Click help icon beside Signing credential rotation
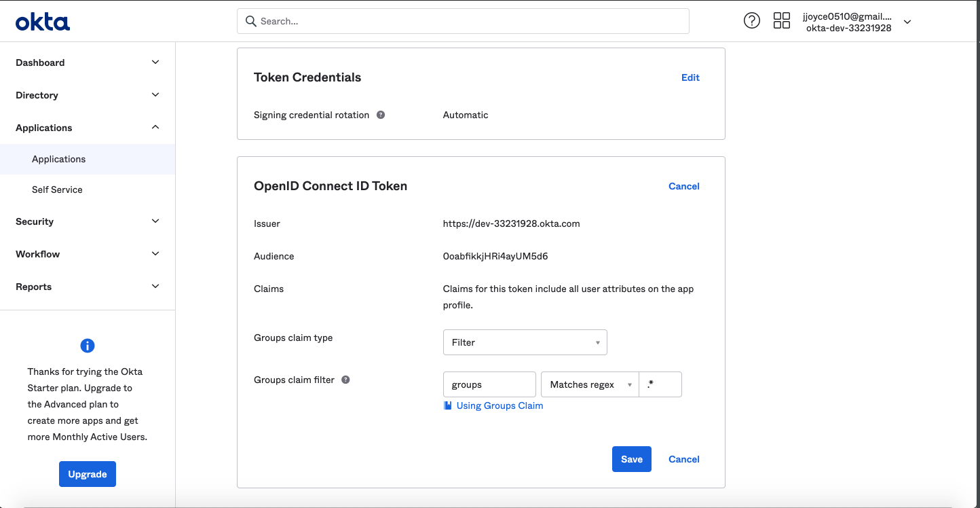Image resolution: width=980 pixels, height=508 pixels. pos(381,115)
